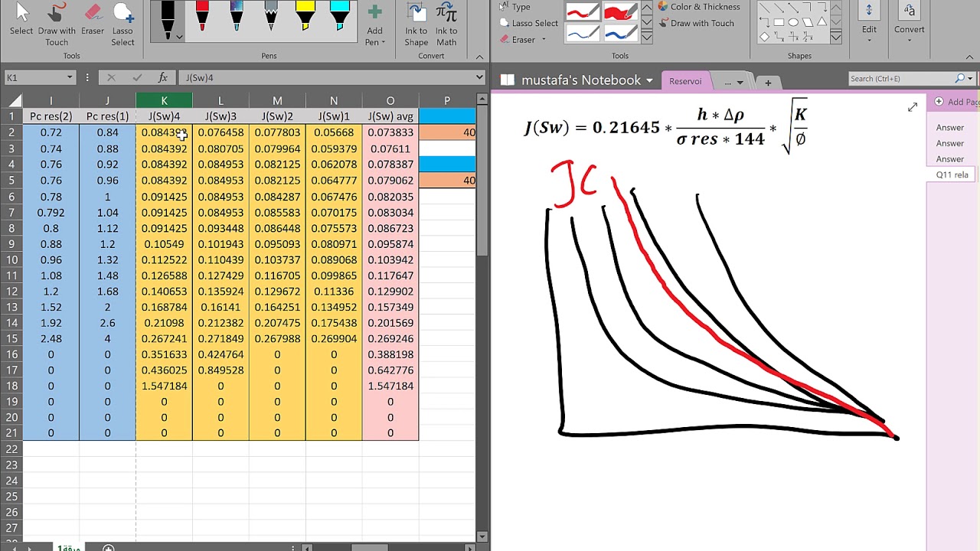Expand the Excel formula bar
This screenshot has height=551, width=980.
479,77
